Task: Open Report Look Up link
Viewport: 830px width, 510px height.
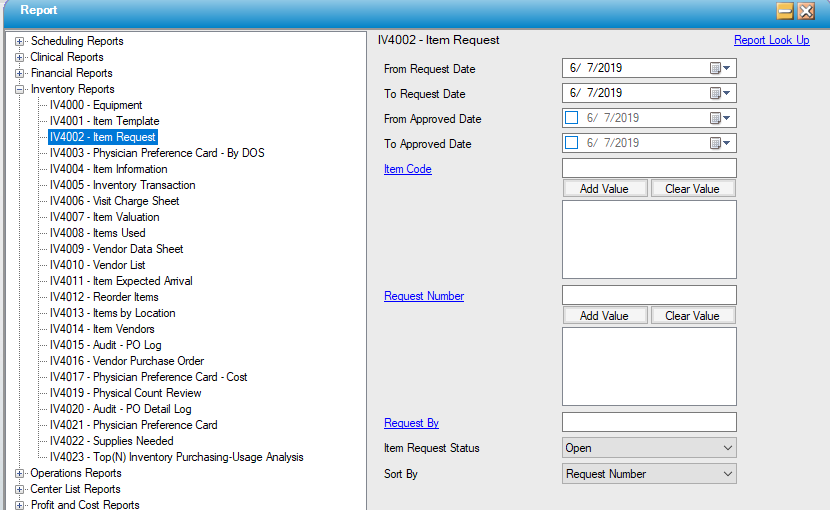Action: pos(771,40)
